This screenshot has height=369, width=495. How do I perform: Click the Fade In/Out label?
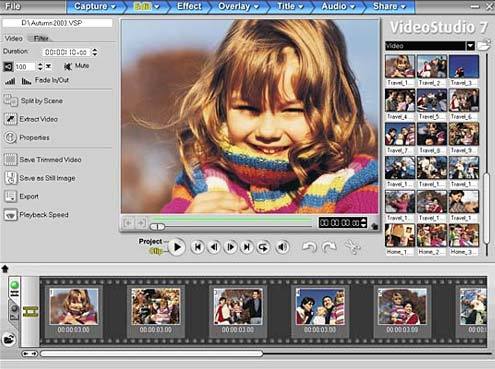click(52, 80)
